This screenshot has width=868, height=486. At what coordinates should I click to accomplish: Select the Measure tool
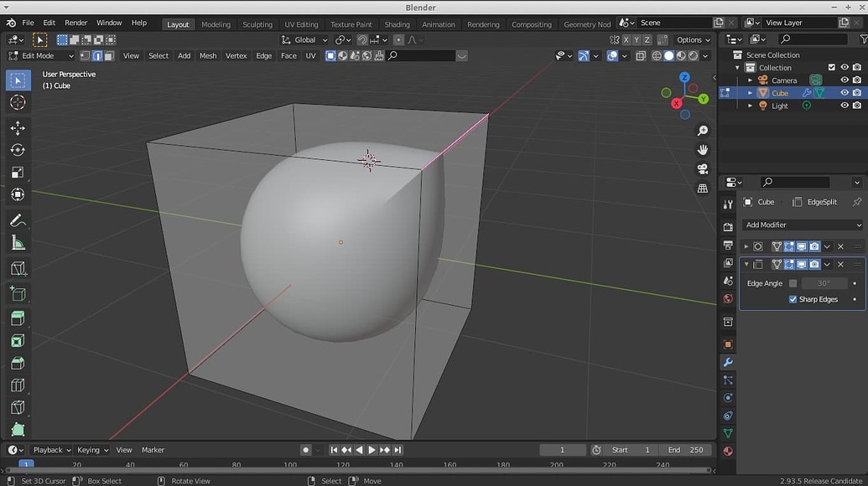18,243
